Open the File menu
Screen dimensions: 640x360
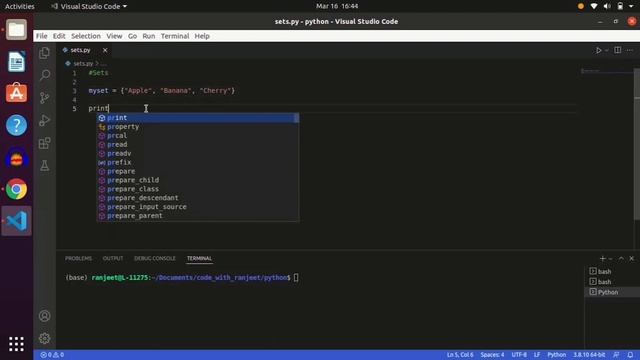[42, 36]
